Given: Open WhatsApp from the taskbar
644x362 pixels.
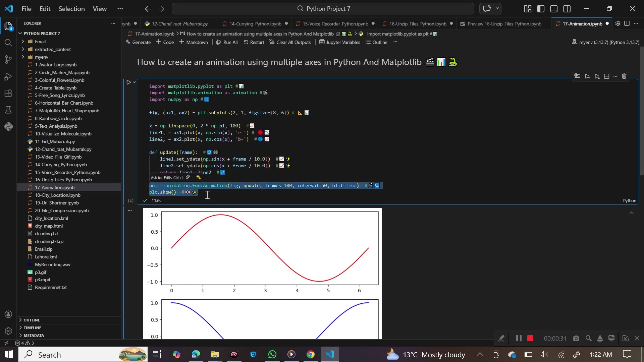Looking at the screenshot, I should coord(272,355).
